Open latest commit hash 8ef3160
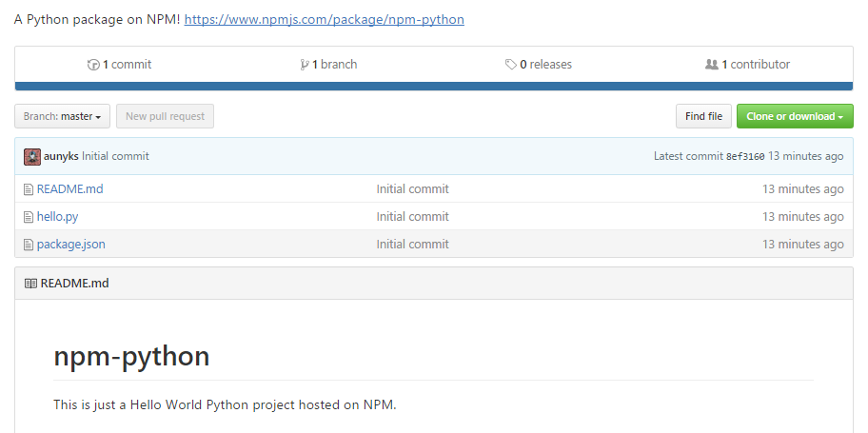 coord(745,156)
